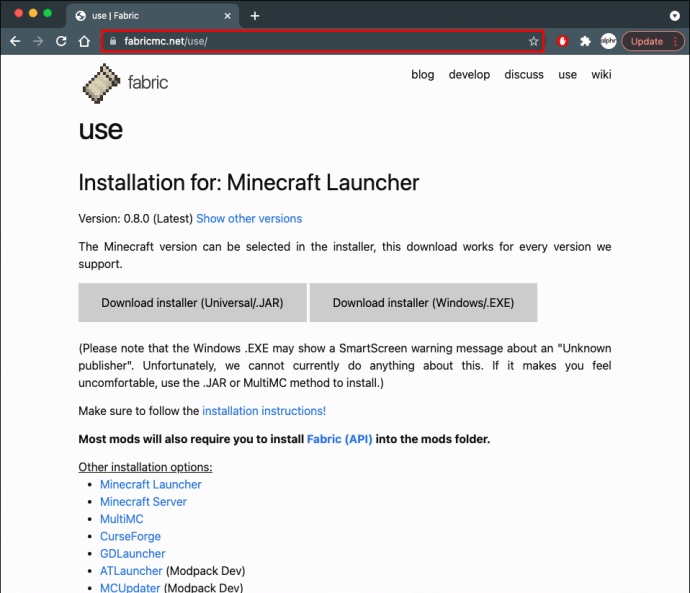Image resolution: width=690 pixels, height=593 pixels.
Task: Bookmark the page with the star icon
Action: [x=533, y=41]
